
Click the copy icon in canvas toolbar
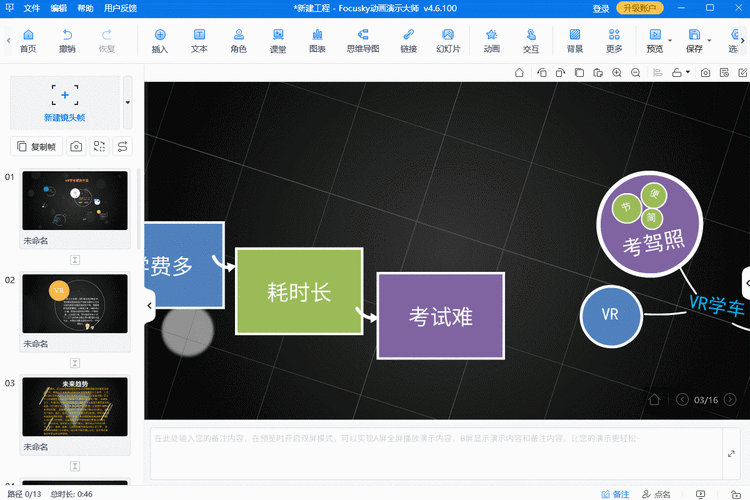coord(579,73)
